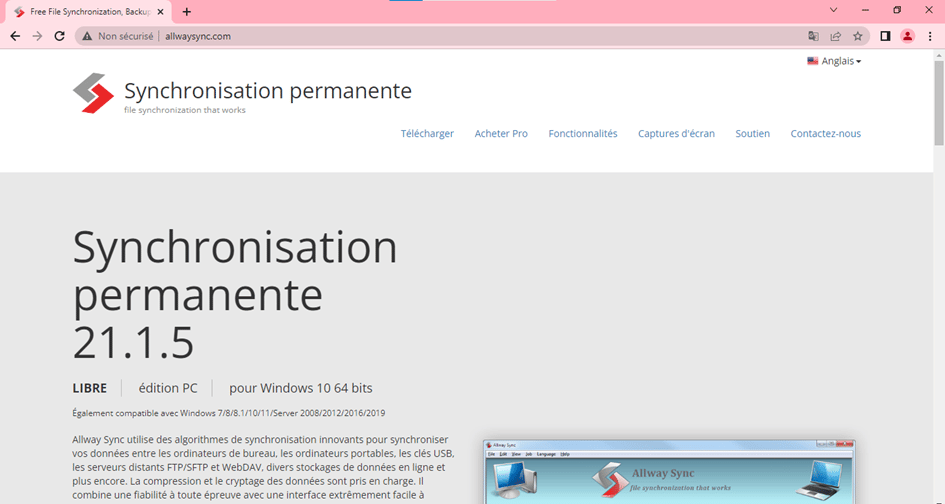945x504 pixels.
Task: Click the allwaysync.com address bar
Action: [400, 36]
